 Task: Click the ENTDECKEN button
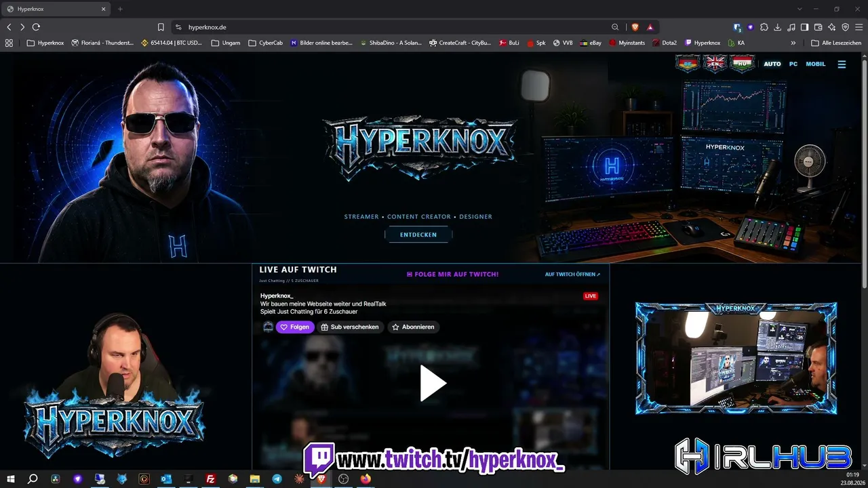[418, 235]
